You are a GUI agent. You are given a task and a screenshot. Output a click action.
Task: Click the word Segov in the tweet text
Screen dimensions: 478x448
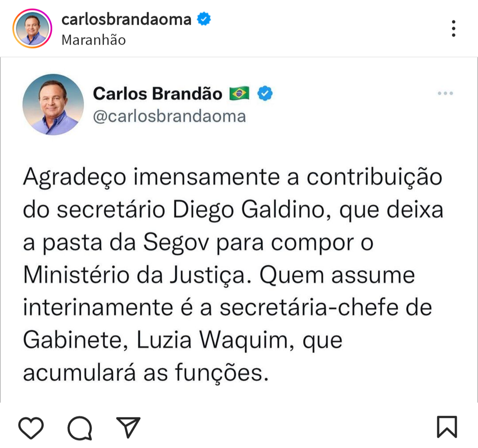pyautogui.click(x=176, y=243)
